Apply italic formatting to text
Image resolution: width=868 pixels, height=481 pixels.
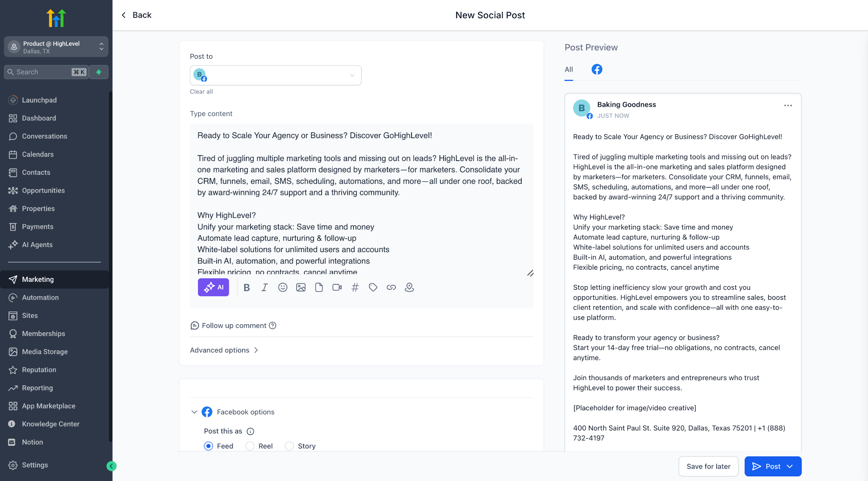tap(264, 288)
